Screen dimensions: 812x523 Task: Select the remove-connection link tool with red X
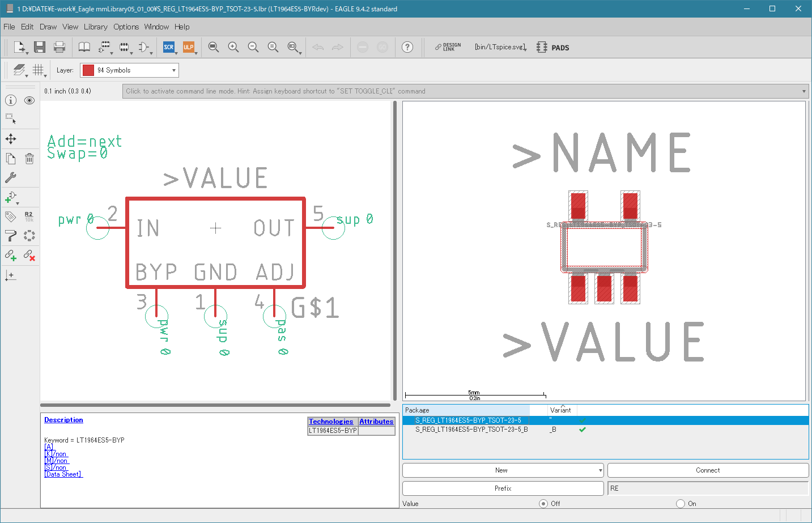[29, 256]
